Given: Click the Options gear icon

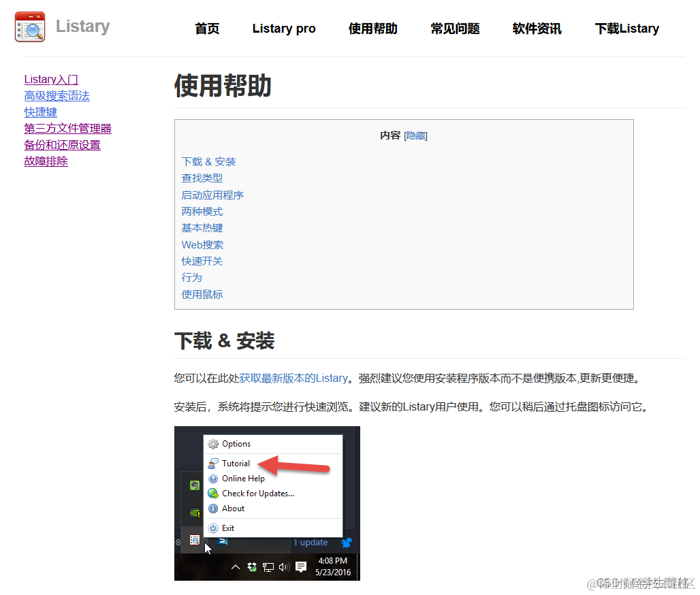Looking at the screenshot, I should pos(212,444).
